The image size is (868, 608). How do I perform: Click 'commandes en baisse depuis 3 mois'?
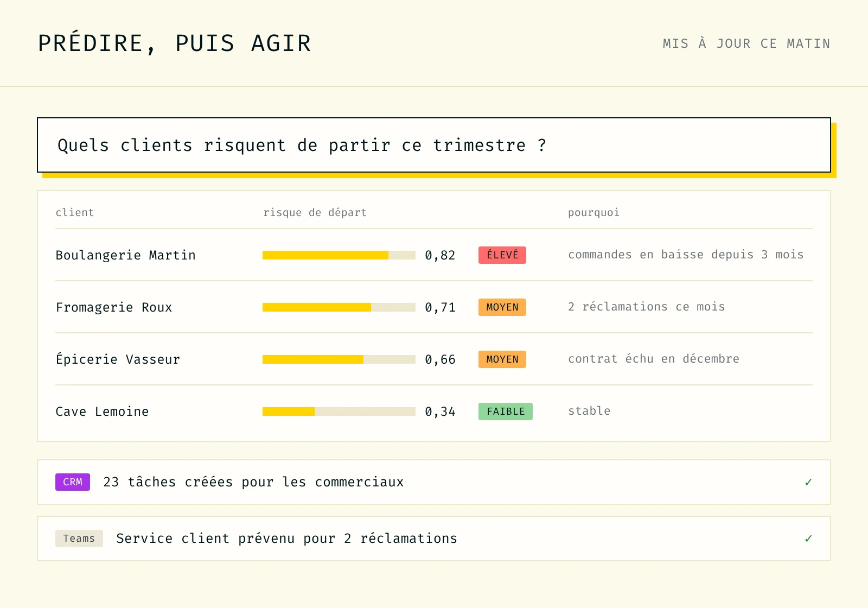tap(686, 255)
